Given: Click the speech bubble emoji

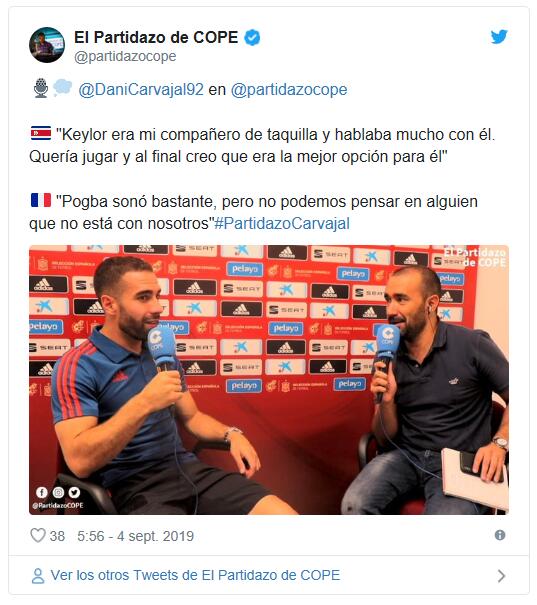Looking at the screenshot, I should [62, 87].
